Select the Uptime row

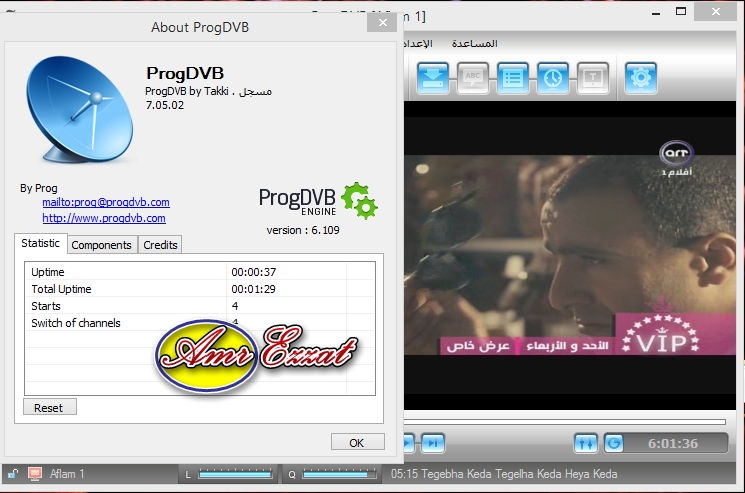[200, 272]
